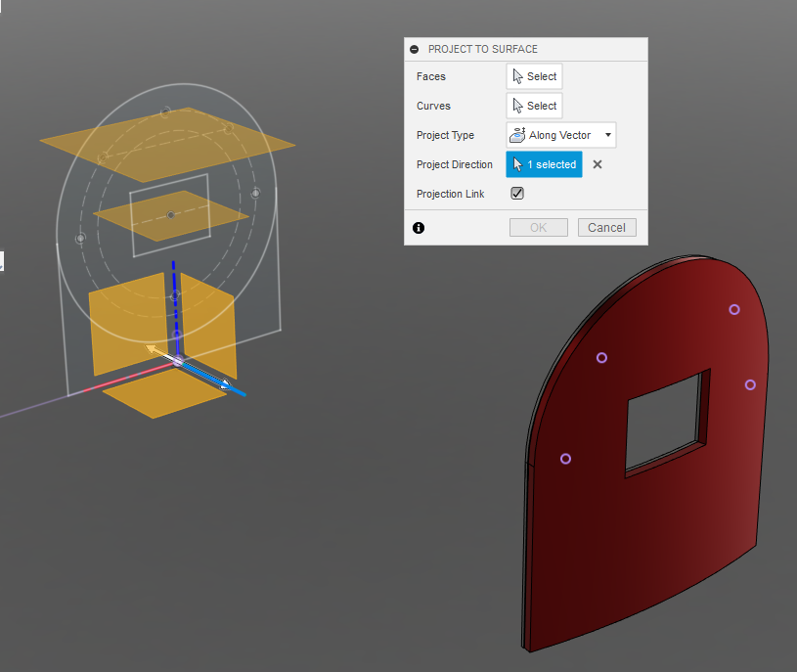797x672 pixels.
Task: Collapse the Project to Surface dialog header
Action: click(x=415, y=49)
